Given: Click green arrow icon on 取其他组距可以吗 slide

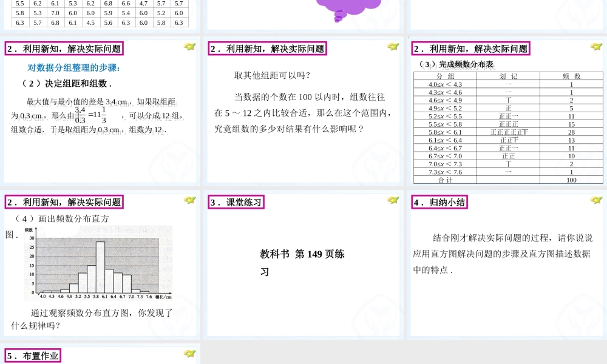Looking at the screenshot, I should [393, 47].
